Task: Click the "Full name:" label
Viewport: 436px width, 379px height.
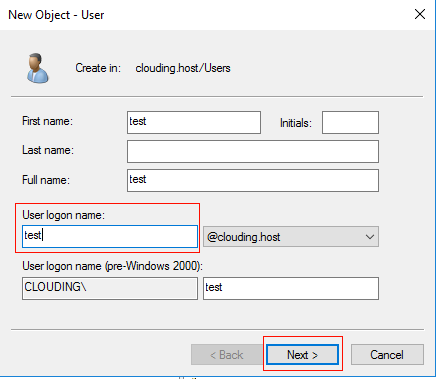Action: (x=46, y=180)
